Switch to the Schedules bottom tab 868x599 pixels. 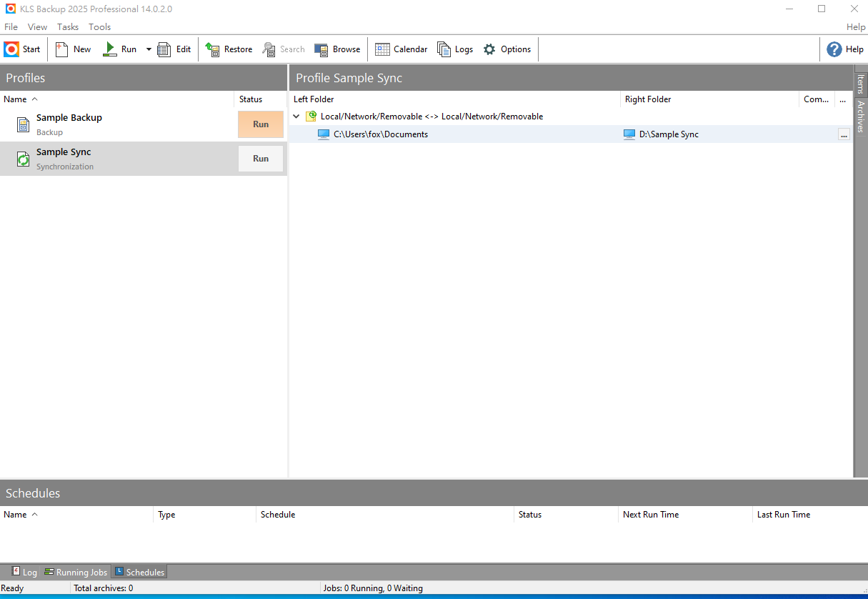[x=139, y=572]
